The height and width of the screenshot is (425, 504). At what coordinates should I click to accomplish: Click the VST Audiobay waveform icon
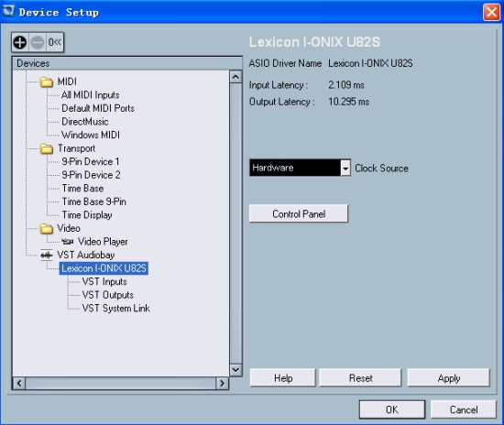pos(47,256)
